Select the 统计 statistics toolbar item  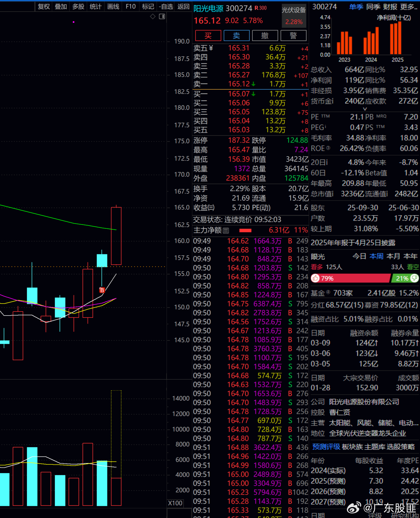95,7
